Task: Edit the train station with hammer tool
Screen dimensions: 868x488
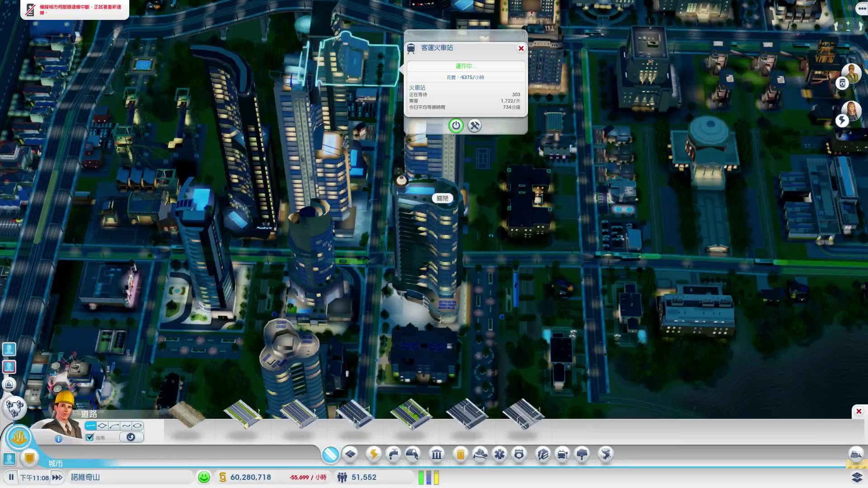Action: click(474, 126)
